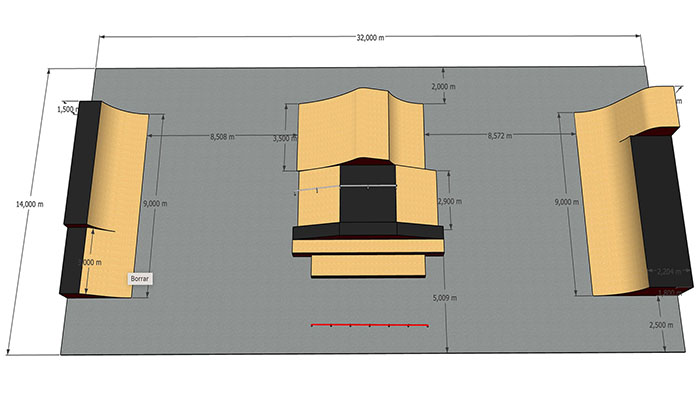Click the Borrar tooltip label

139,280
